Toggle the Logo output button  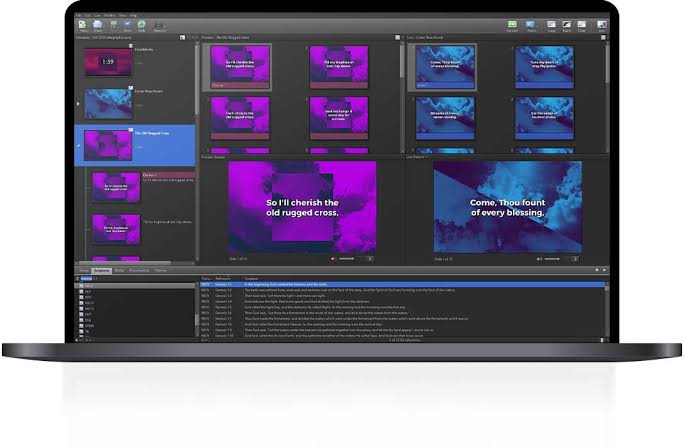coord(549,25)
